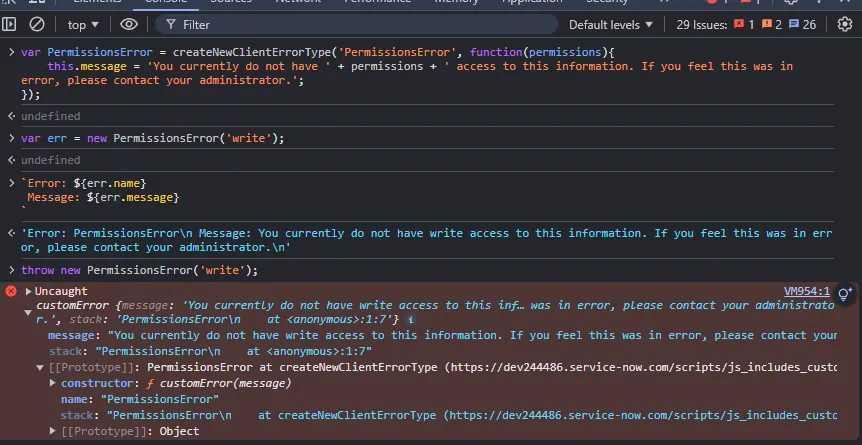Collapse the Uncaught error triangle
This screenshot has height=445, width=862.
[x=28, y=292]
